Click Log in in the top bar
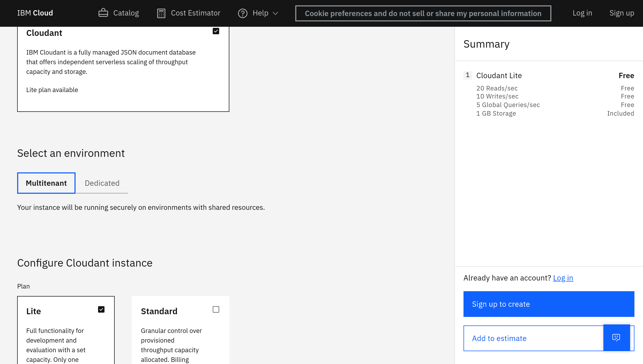Viewport: 643px width, 364px height. click(x=582, y=13)
